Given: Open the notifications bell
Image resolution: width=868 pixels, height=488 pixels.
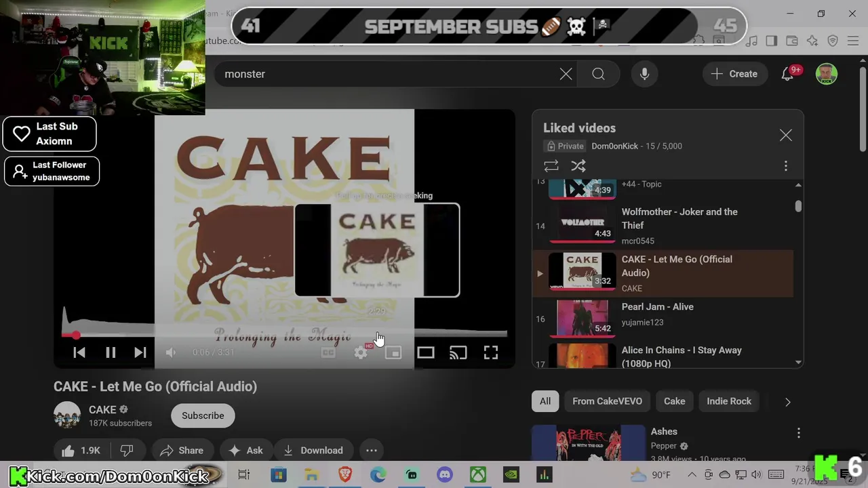Looking at the screenshot, I should tap(787, 74).
